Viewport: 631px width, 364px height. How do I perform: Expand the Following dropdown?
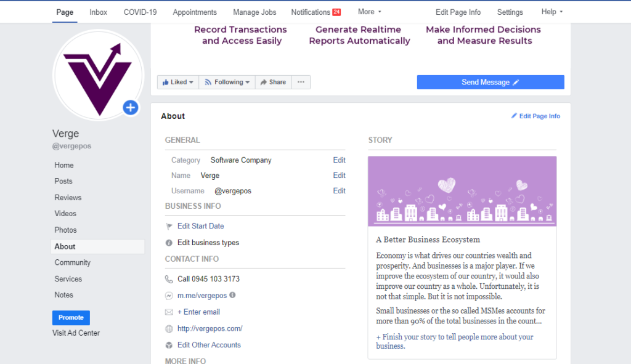click(x=227, y=82)
